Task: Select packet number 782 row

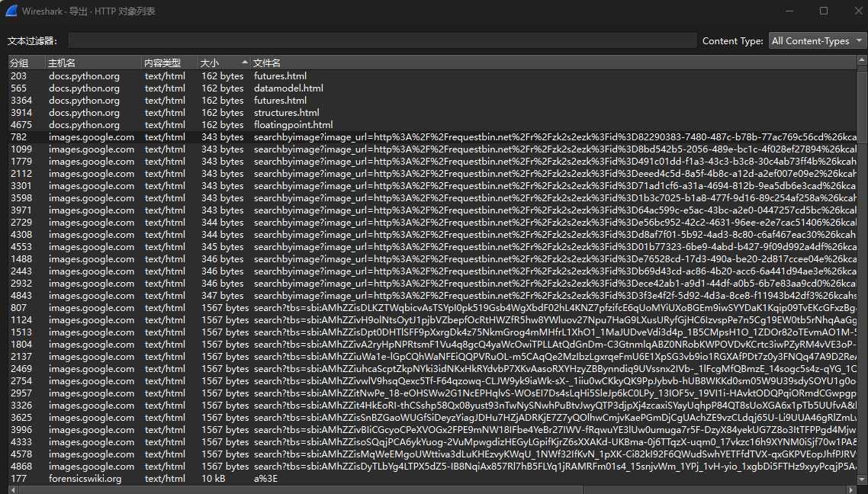Action: 432,136
